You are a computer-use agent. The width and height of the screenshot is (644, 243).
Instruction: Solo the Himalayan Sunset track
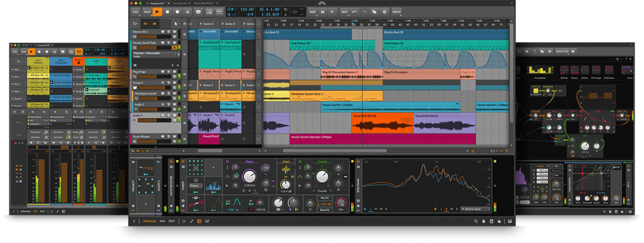[x=169, y=94]
